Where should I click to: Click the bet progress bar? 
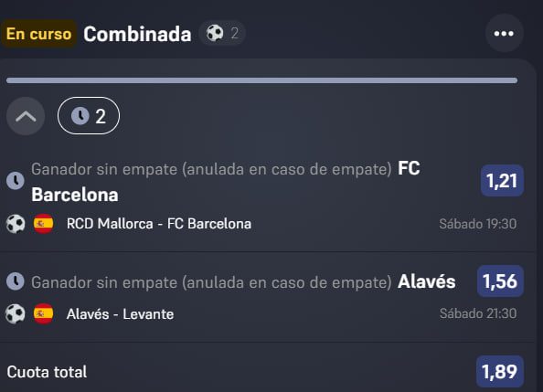261,80
